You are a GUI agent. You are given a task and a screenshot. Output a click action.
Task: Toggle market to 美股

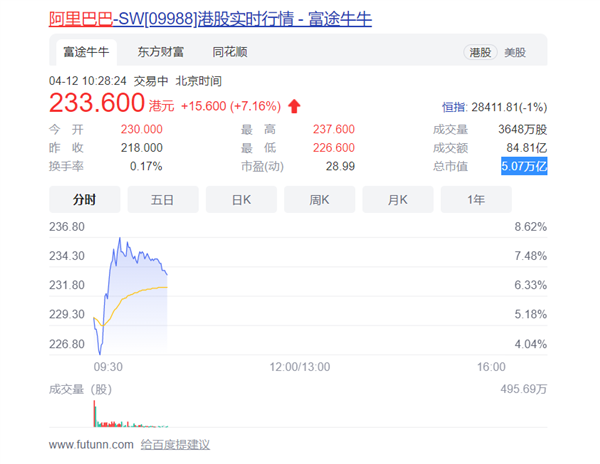[515, 52]
